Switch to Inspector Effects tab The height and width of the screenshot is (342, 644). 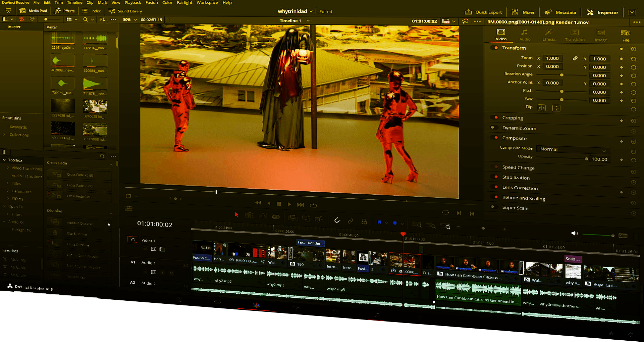[549, 35]
